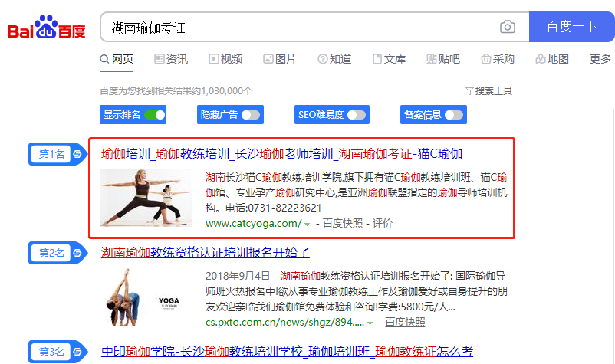This screenshot has height=364, width=615.
Task: Open 搜索工具 filter options
Action: coord(488,91)
